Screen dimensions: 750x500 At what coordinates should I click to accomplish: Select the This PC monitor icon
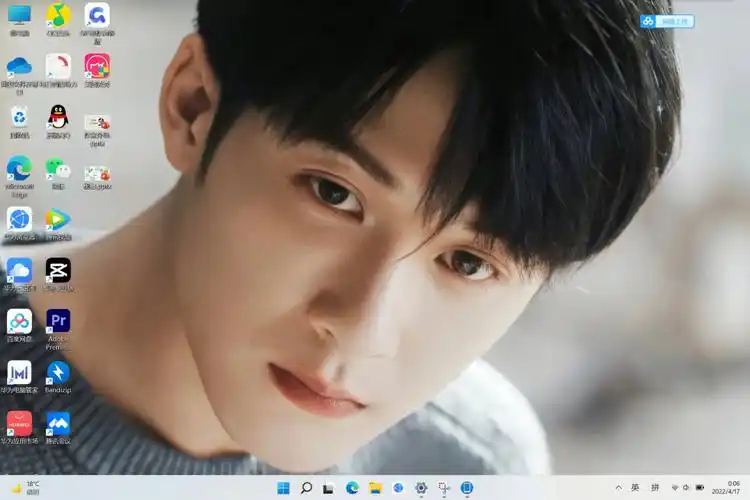pyautogui.click(x=19, y=15)
